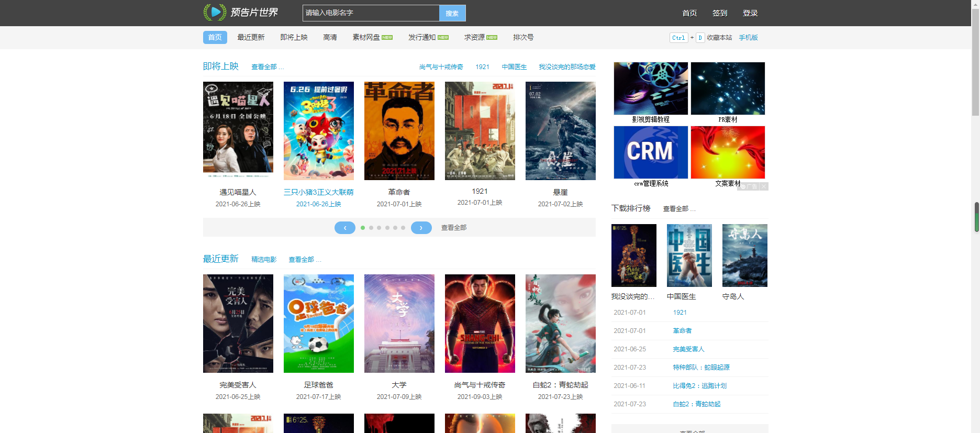Click 1921 in download ranking list
This screenshot has width=980, height=433.
pos(680,313)
